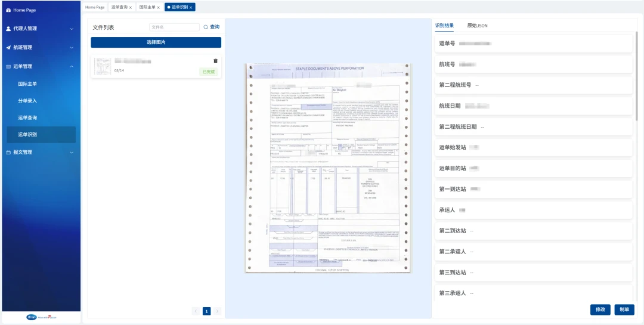Go to previous page arrow in pagination
Screen dimensions: 644x325
tap(196, 311)
